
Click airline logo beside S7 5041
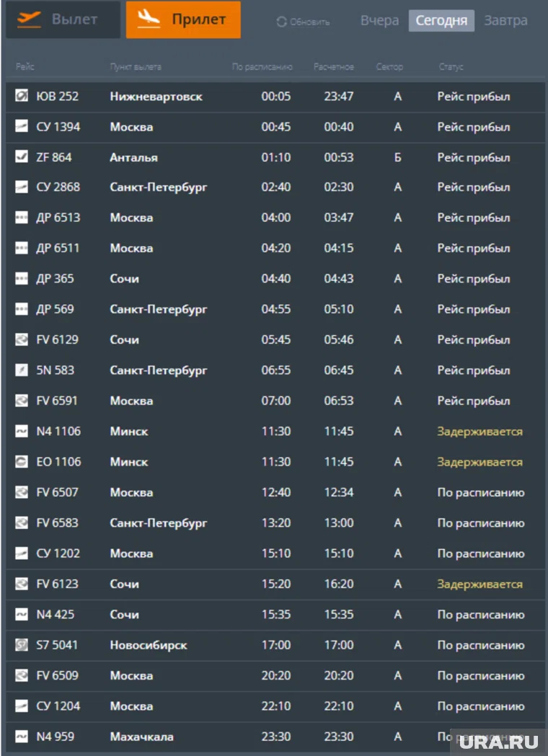pos(22,645)
